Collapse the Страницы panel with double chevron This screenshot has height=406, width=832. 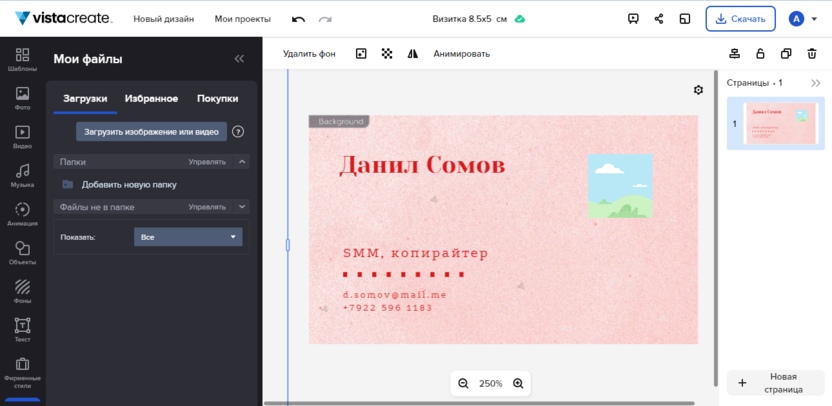pos(816,83)
